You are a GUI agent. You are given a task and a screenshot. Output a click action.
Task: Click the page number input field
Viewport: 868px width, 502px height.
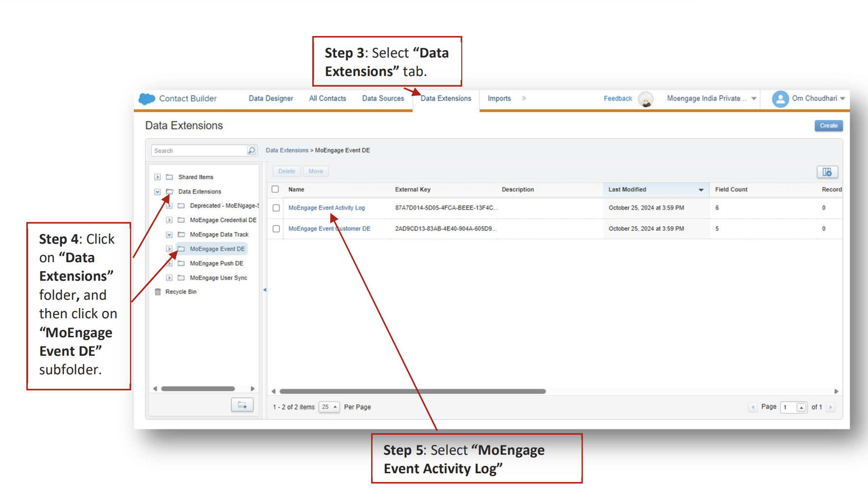789,407
